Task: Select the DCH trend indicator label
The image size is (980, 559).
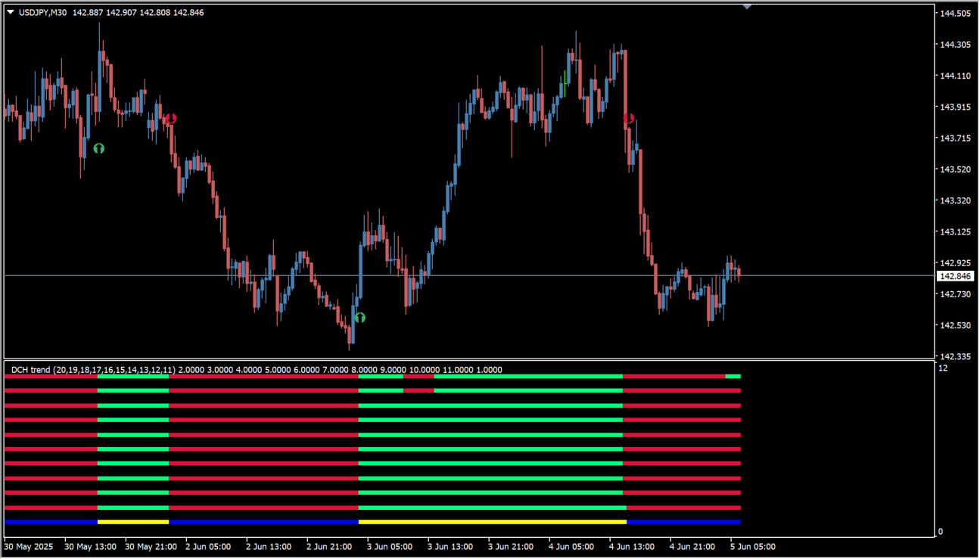Action: 92,370
